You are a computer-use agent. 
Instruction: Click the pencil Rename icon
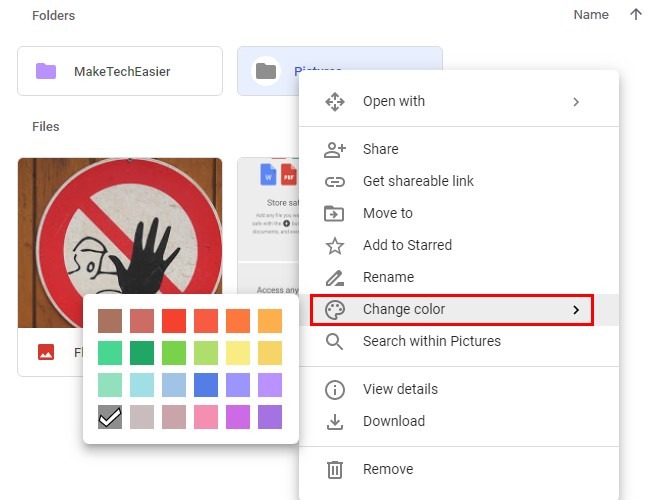(x=335, y=277)
